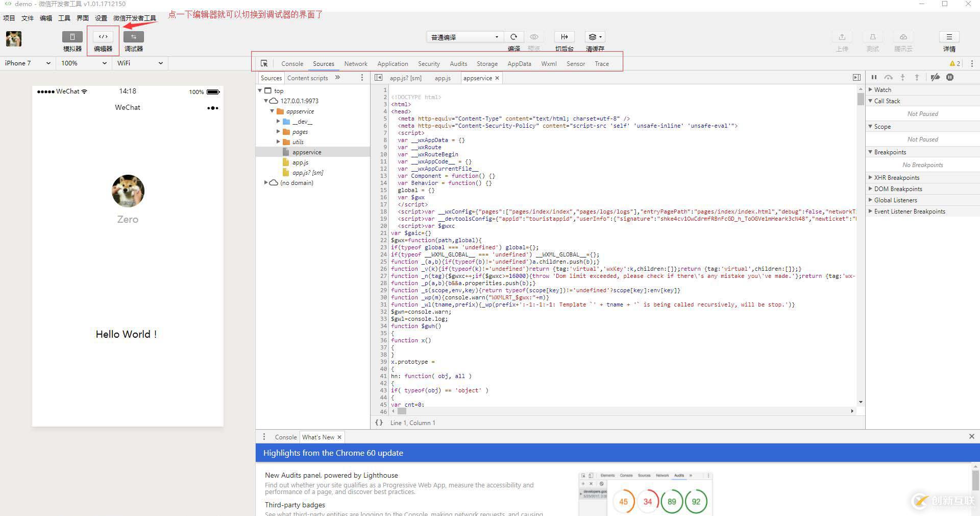Open the 普通编译 compile mode dropdown
The image size is (980, 516).
(x=465, y=37)
